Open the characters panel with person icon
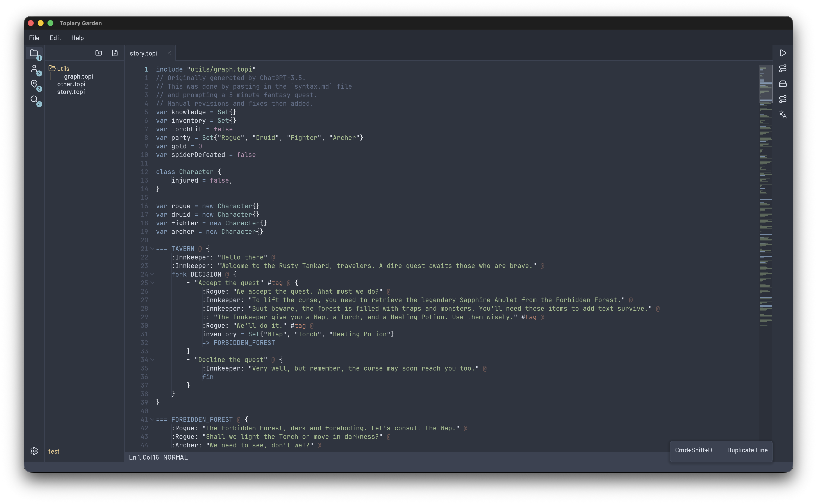 click(x=34, y=69)
